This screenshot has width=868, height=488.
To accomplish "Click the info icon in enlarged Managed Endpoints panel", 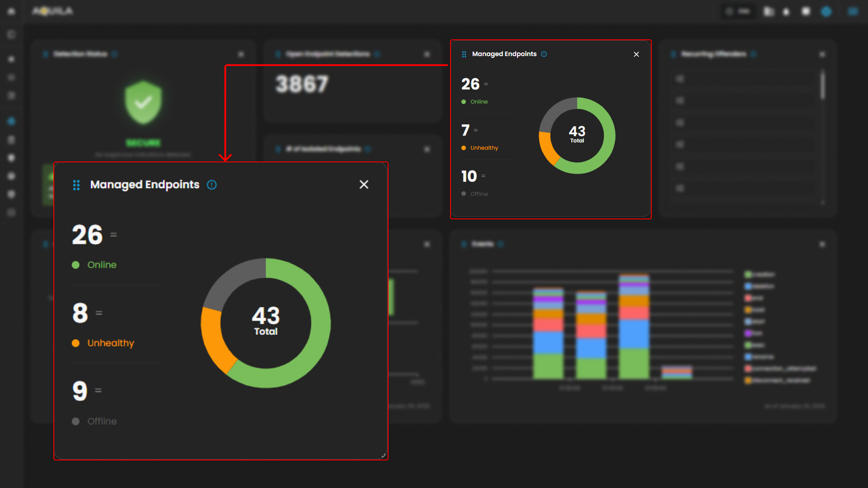I will coord(212,185).
